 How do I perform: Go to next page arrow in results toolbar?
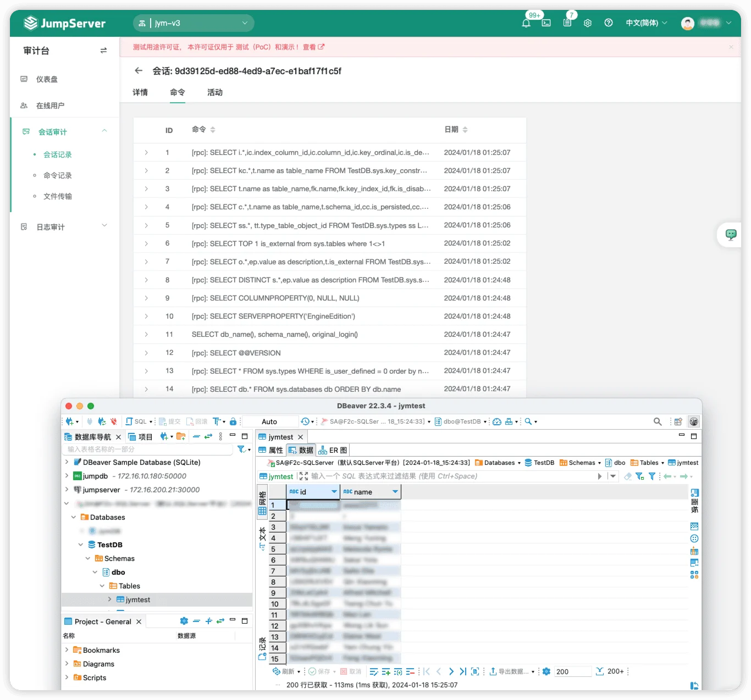point(451,671)
